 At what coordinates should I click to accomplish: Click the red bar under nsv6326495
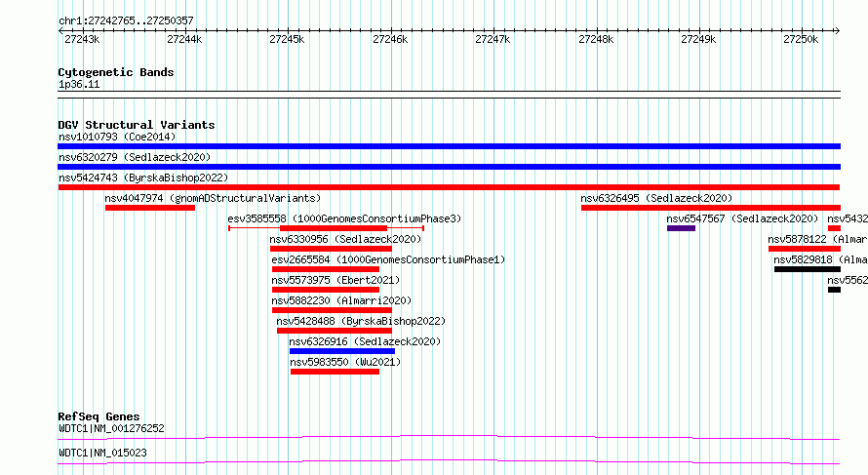711,208
